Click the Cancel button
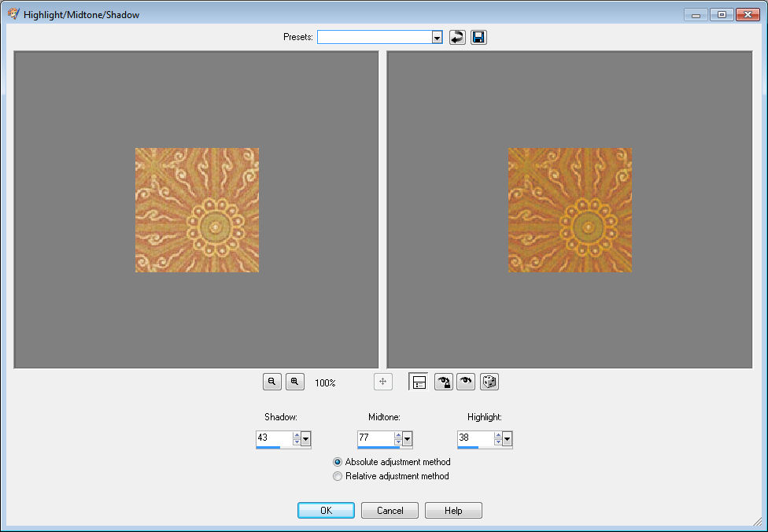This screenshot has height=532, width=768. [390, 511]
